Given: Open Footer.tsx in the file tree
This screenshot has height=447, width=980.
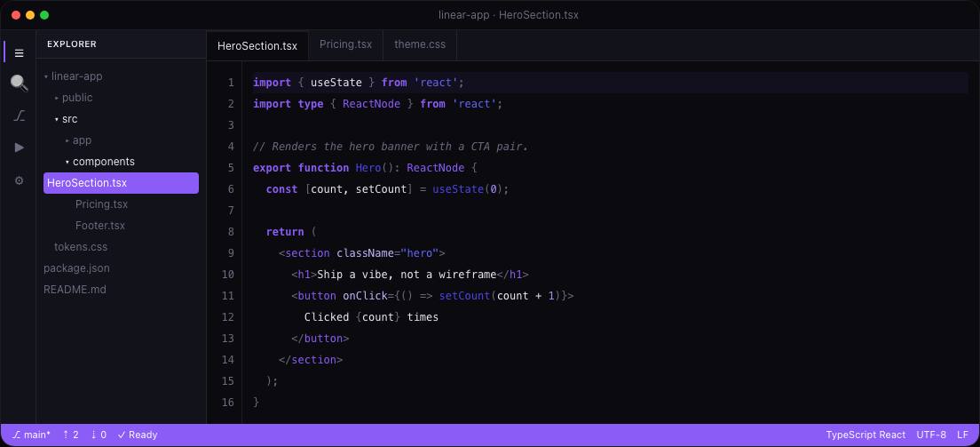Looking at the screenshot, I should point(100,226).
